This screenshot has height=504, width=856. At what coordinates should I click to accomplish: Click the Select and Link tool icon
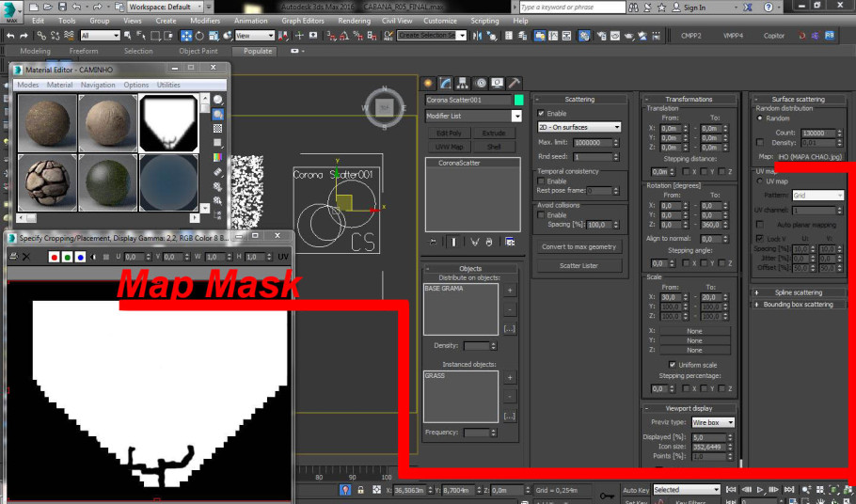(41, 36)
